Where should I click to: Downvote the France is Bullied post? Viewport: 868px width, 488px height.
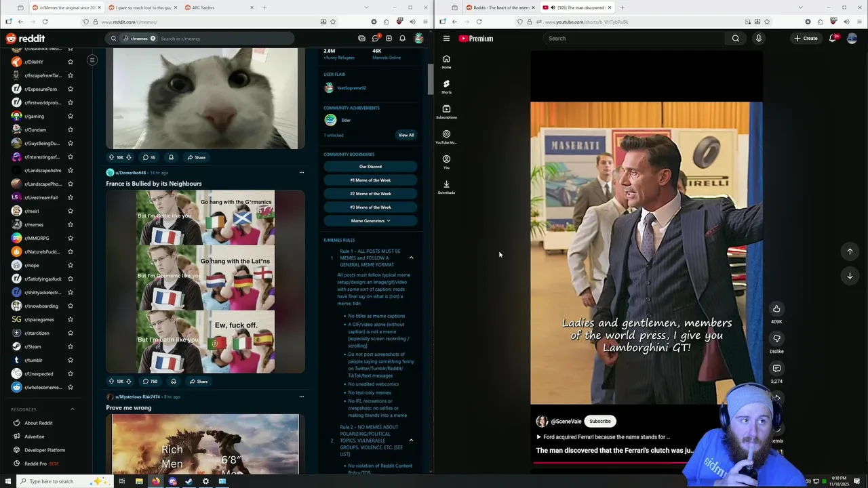click(x=129, y=382)
